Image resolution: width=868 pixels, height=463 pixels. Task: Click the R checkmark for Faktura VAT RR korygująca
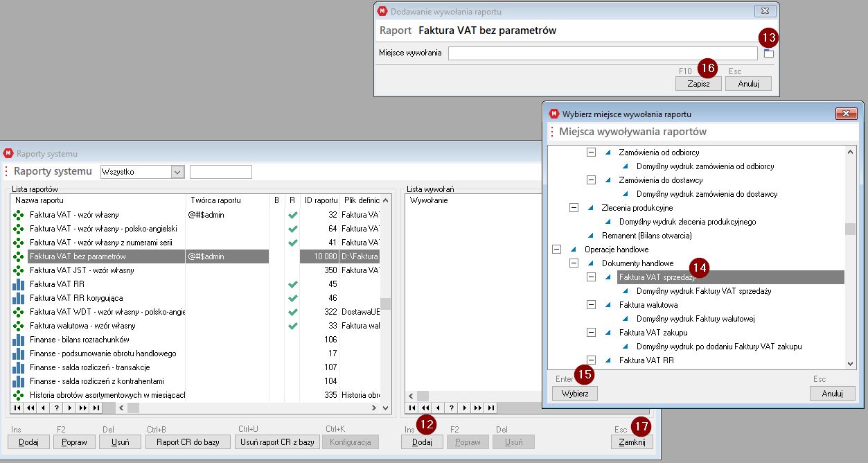292,298
